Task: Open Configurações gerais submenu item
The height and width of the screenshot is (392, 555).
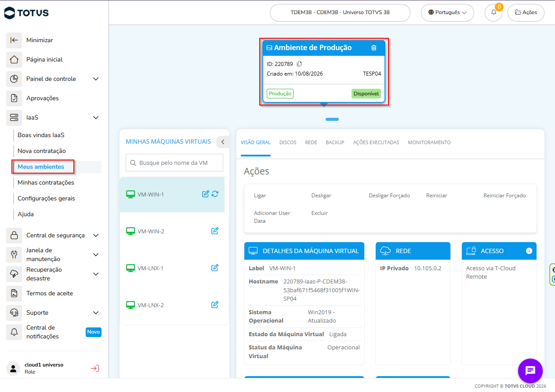Action: [x=46, y=198]
